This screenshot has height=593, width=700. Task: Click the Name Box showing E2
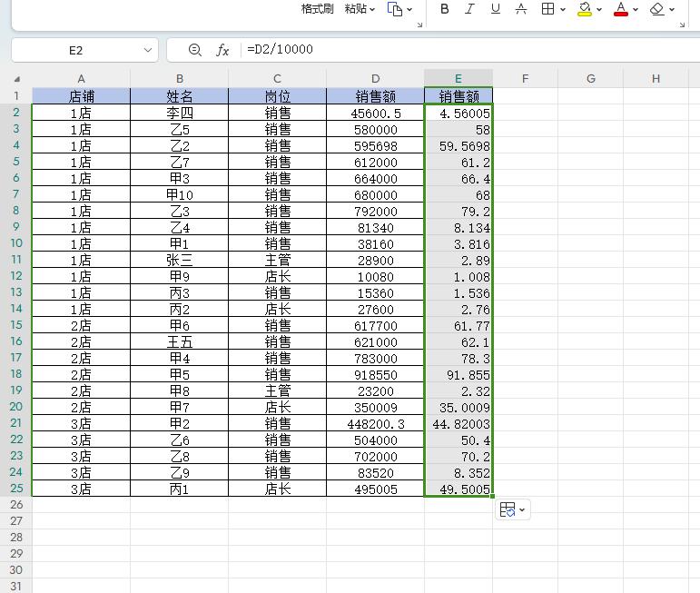[76, 51]
